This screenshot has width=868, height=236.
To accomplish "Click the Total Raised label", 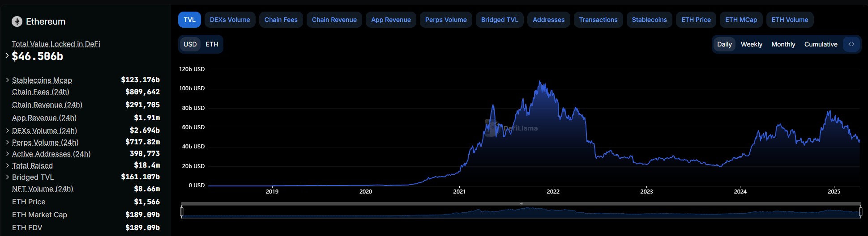I will (x=32, y=165).
